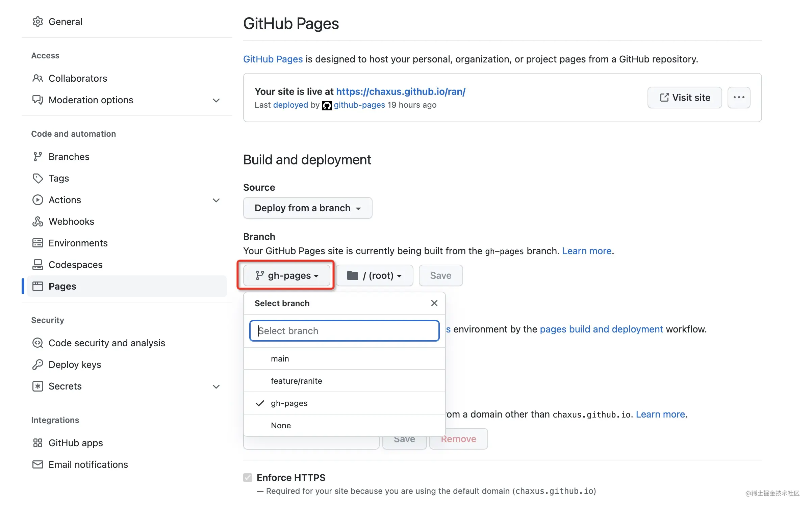Open Webhooks via its sidebar icon
The height and width of the screenshot is (509, 812).
37,221
